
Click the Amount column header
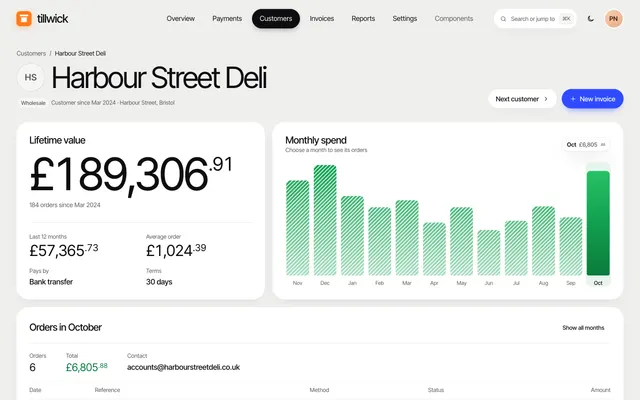click(x=600, y=390)
